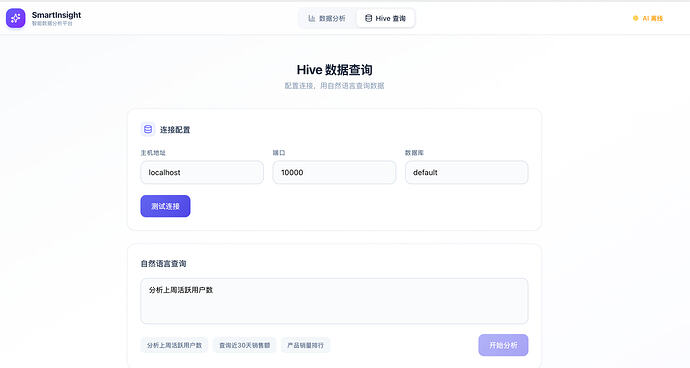Click the orange status dot beside AI 离线
The height and width of the screenshot is (368, 690).
pyautogui.click(x=635, y=18)
